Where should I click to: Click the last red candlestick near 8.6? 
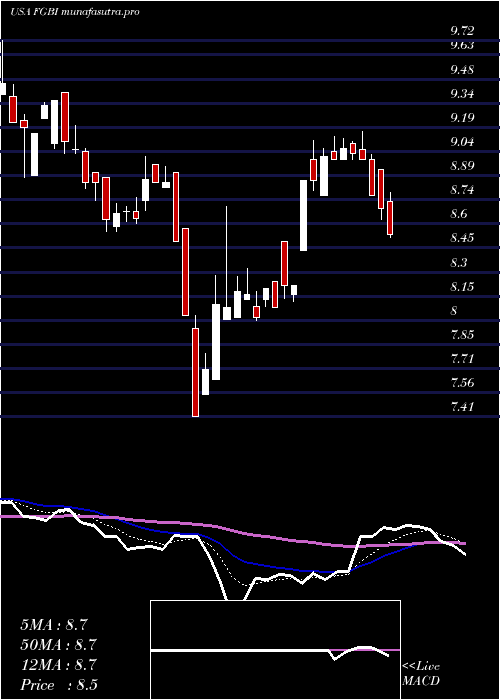390,218
